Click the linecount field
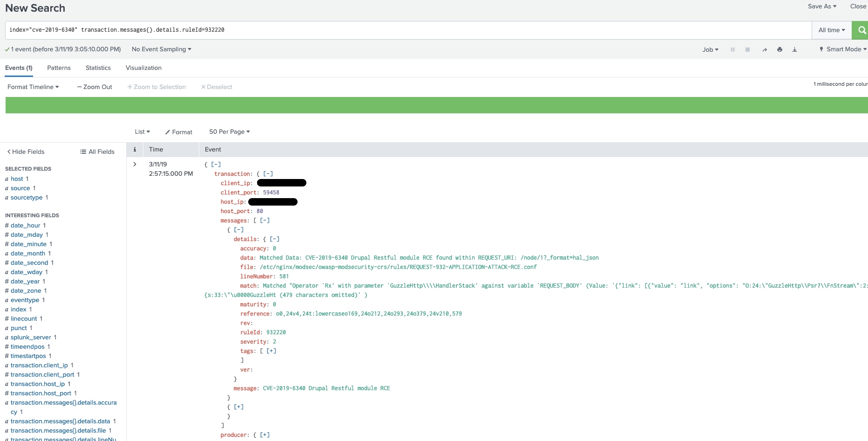This screenshot has height=441, width=868. pos(24,318)
